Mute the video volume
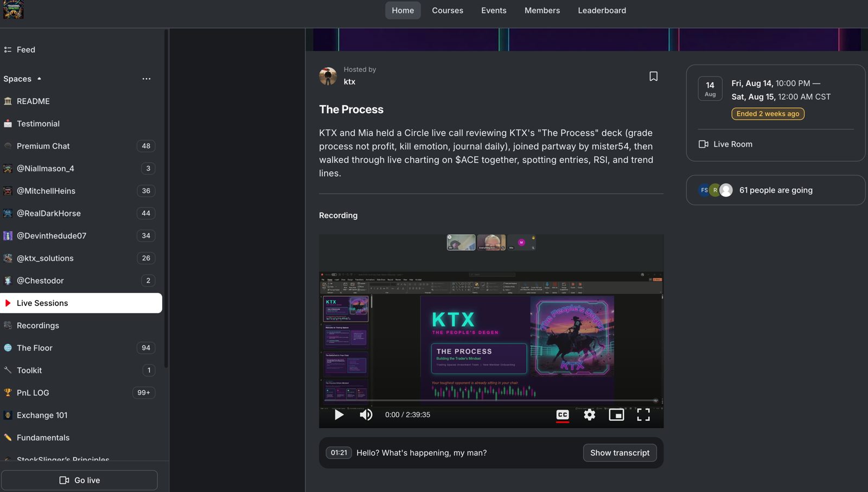This screenshot has height=492, width=868. click(366, 415)
